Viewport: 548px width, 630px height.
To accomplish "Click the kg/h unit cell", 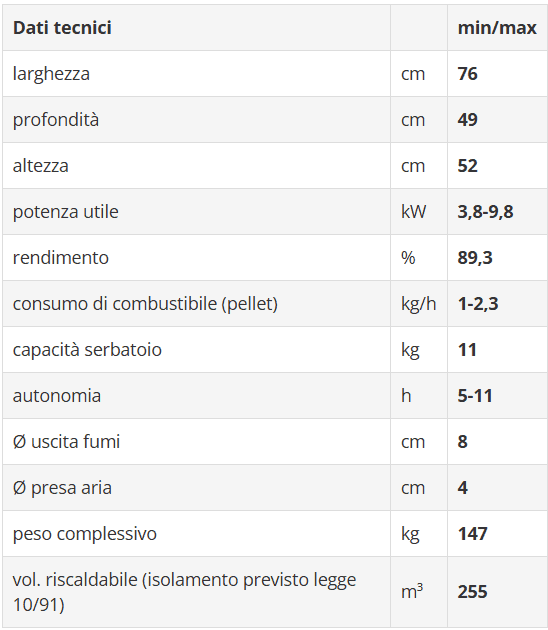I will pos(419,304).
